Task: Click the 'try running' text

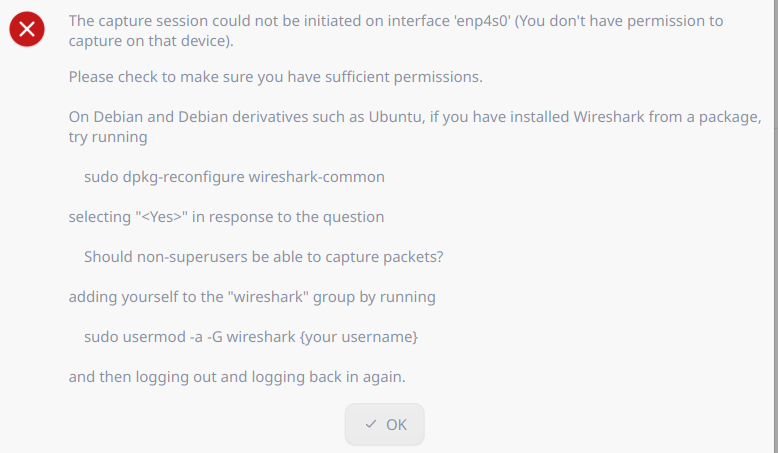Action: point(108,137)
